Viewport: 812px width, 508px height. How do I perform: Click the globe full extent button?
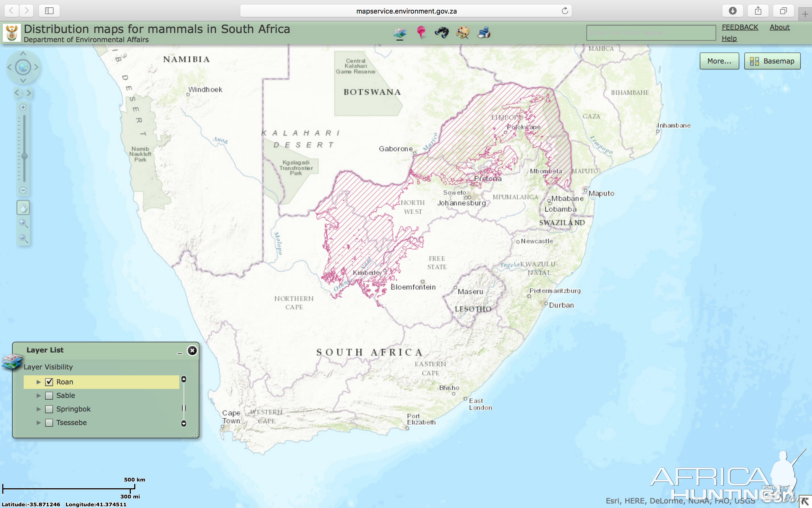click(23, 67)
